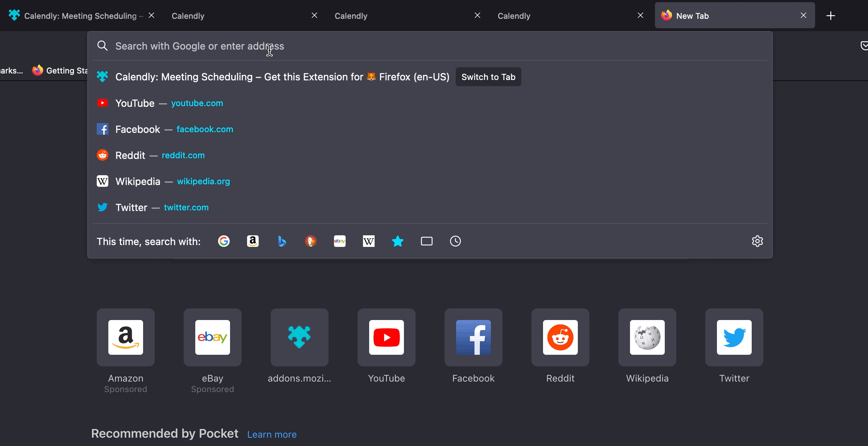Search with eBay this time

(x=340, y=241)
